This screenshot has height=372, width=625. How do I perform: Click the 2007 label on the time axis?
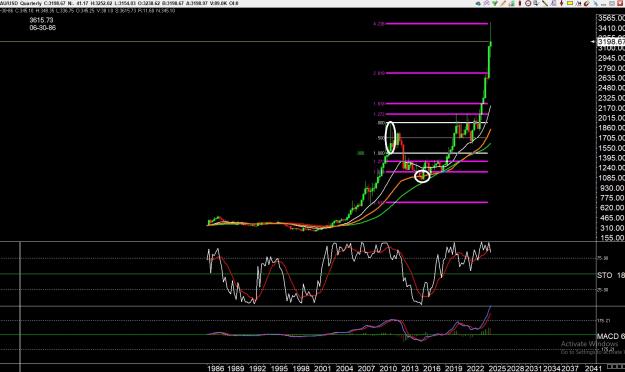click(x=366, y=368)
